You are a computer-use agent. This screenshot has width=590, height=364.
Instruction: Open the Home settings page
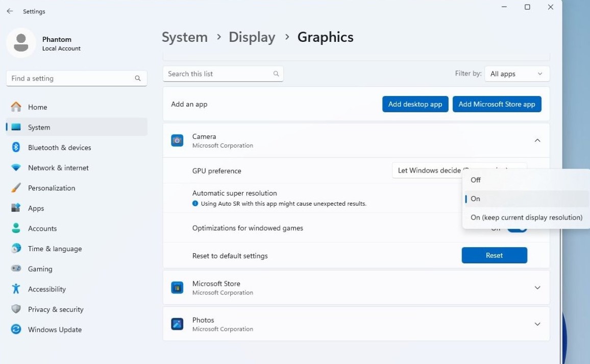(x=77, y=107)
